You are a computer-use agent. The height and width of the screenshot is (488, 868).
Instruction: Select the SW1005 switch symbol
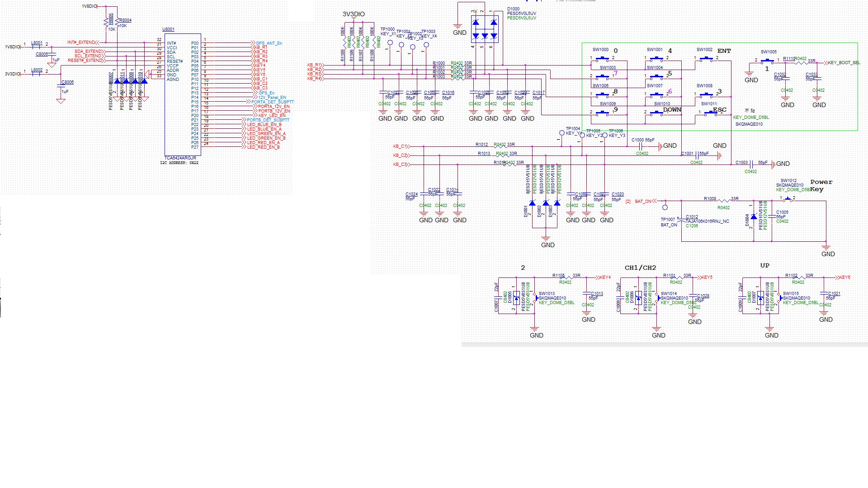tap(767, 61)
